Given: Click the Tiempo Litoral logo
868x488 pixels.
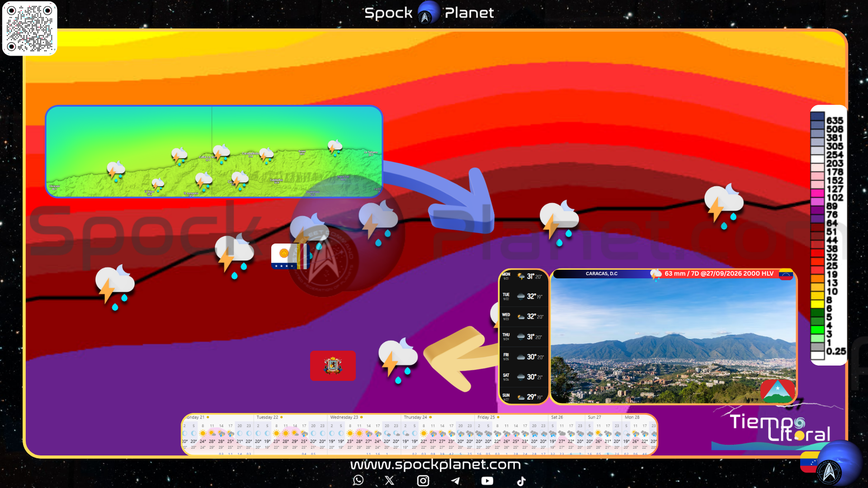Looking at the screenshot, I should point(779,428).
